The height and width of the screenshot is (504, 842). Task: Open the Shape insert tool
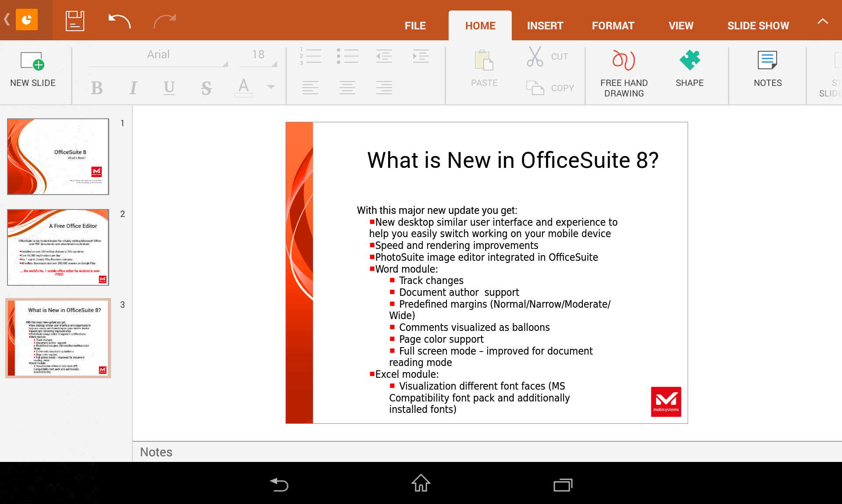click(x=689, y=70)
